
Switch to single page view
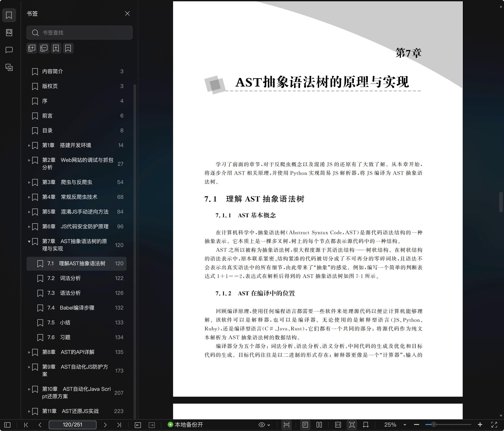click(305, 425)
